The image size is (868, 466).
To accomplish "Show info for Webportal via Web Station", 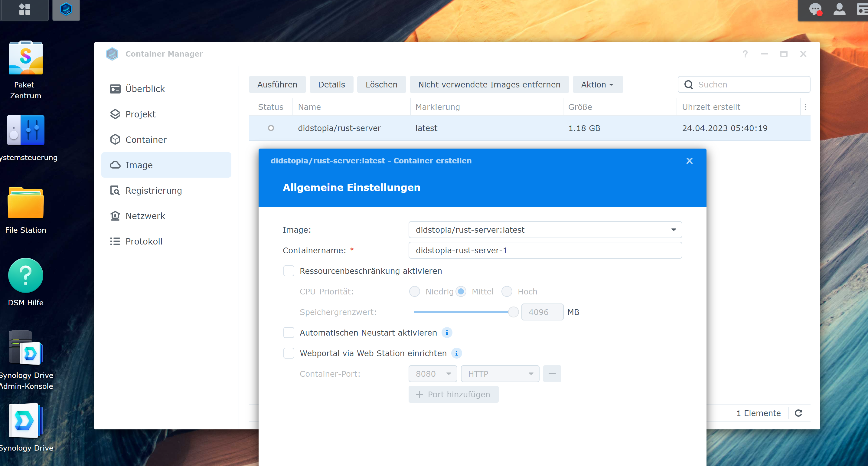I will click(457, 353).
